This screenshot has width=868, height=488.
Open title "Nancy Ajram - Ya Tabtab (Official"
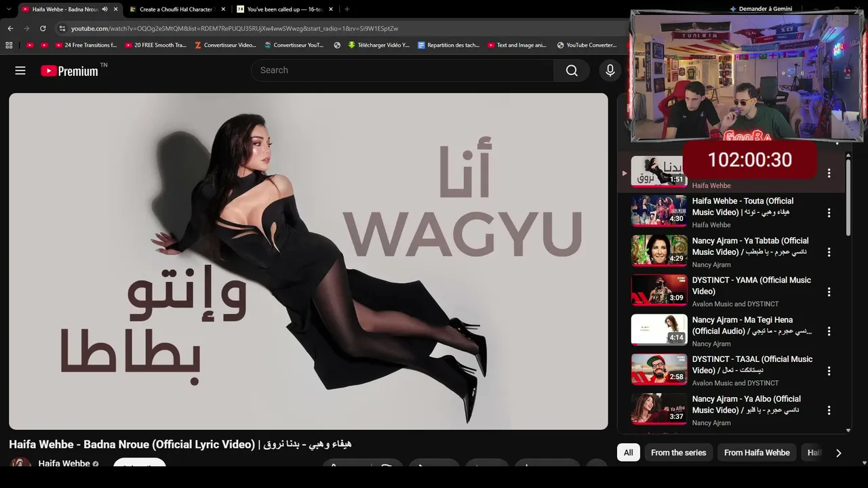tap(750, 241)
